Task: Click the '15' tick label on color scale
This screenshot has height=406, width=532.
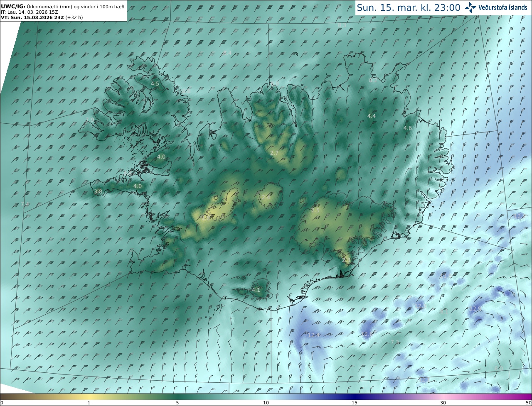Action: tap(355, 403)
